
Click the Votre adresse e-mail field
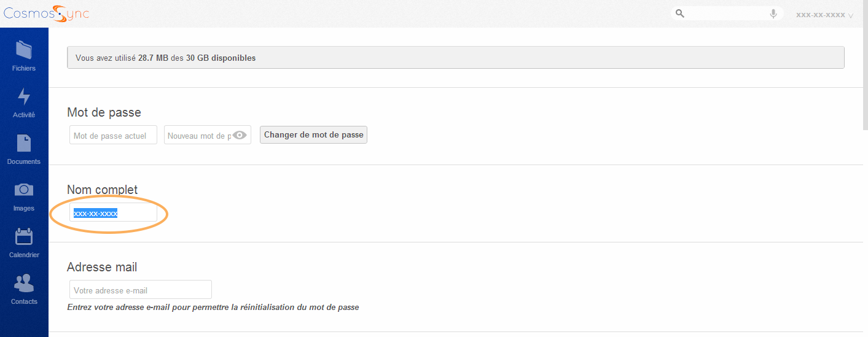(x=140, y=290)
